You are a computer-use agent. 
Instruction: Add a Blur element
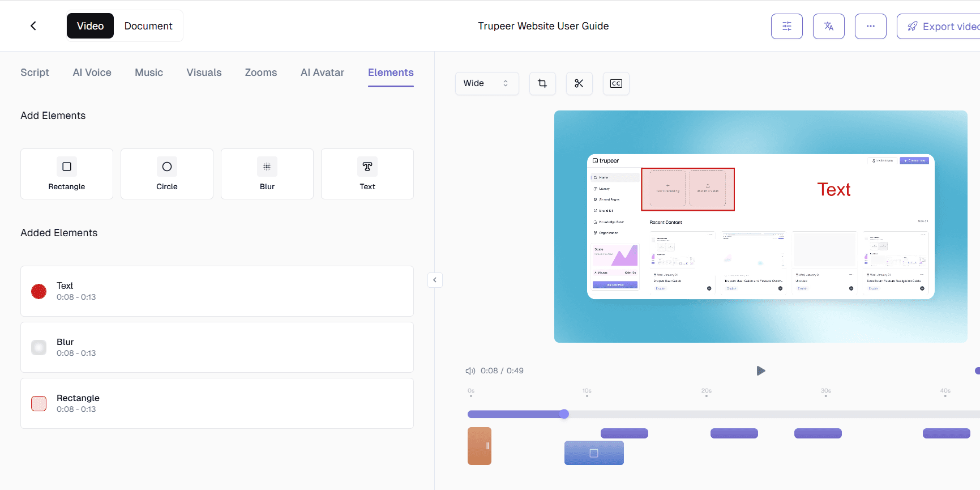(267, 174)
